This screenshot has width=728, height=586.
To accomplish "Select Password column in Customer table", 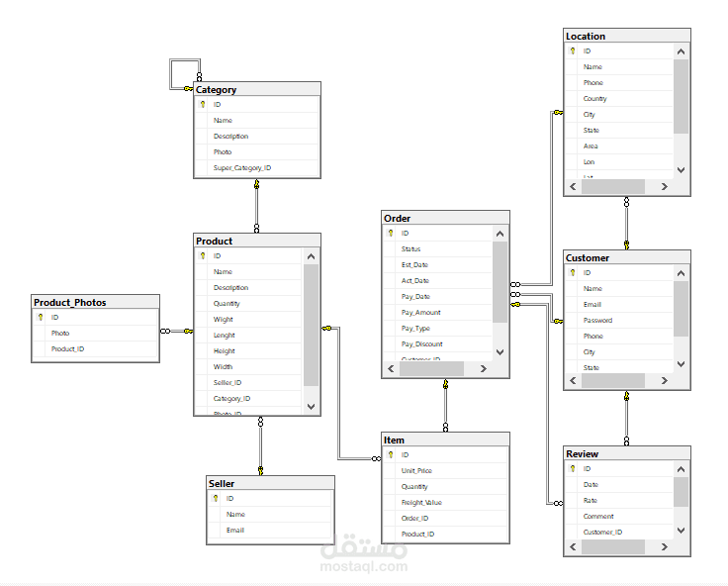I will coord(619,320).
